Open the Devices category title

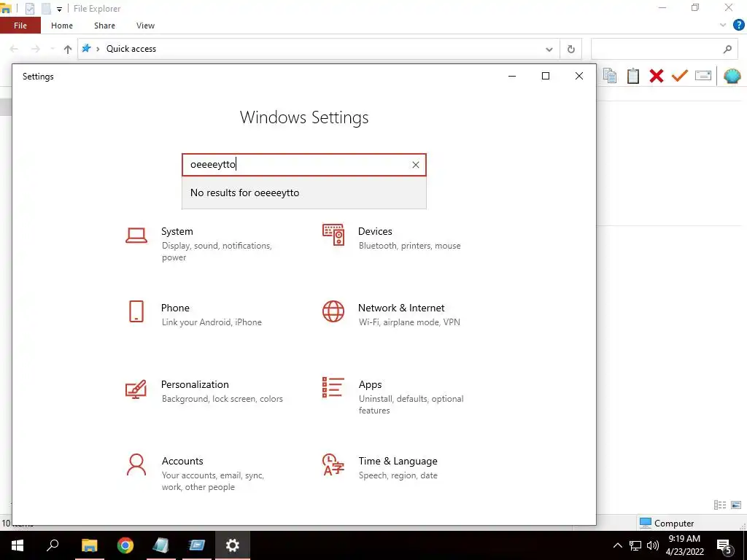click(375, 231)
